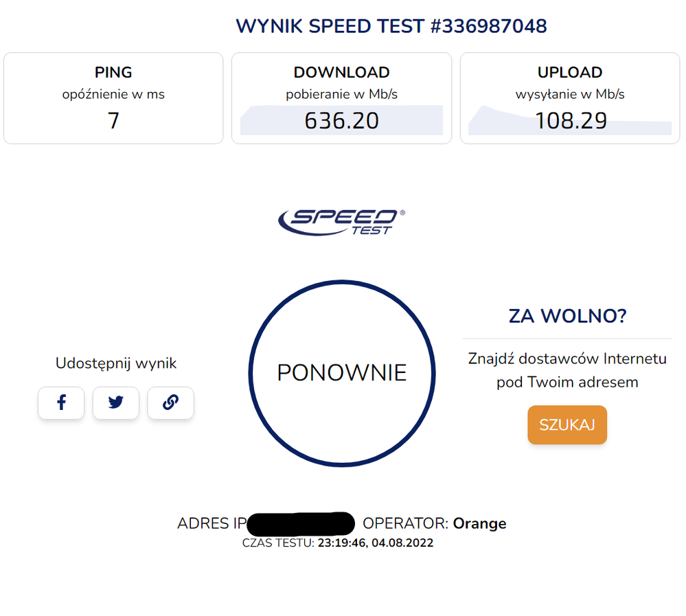Click the ping value 7
Image resolution: width=686 pixels, height=616 pixels.
pyautogui.click(x=113, y=122)
